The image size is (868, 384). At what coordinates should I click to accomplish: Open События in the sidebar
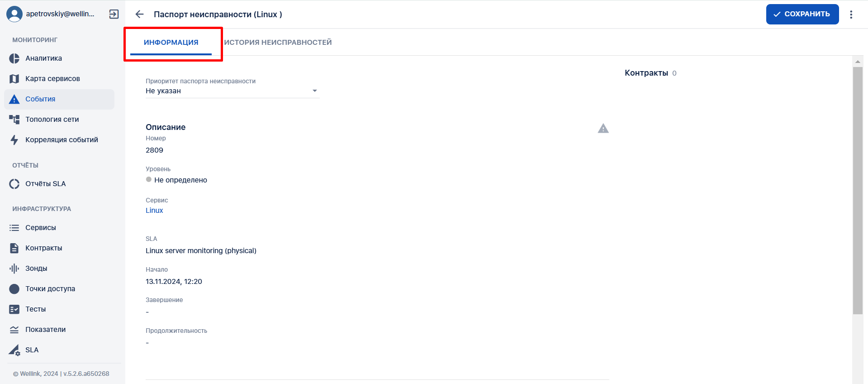pyautogui.click(x=59, y=99)
